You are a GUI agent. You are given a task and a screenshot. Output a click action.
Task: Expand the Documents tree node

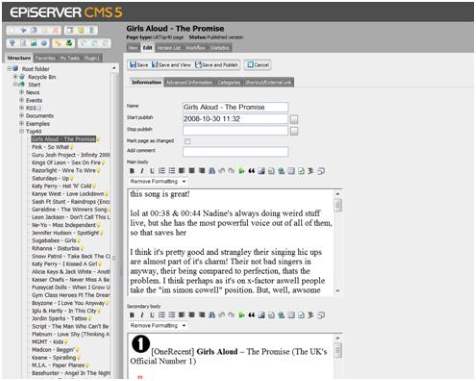tap(22, 115)
